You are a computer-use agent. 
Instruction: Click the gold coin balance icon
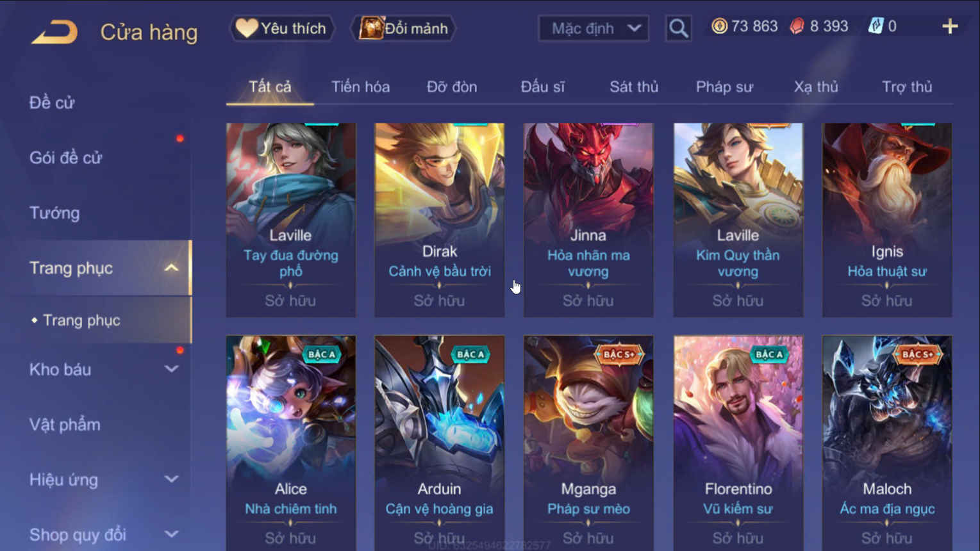pos(719,26)
